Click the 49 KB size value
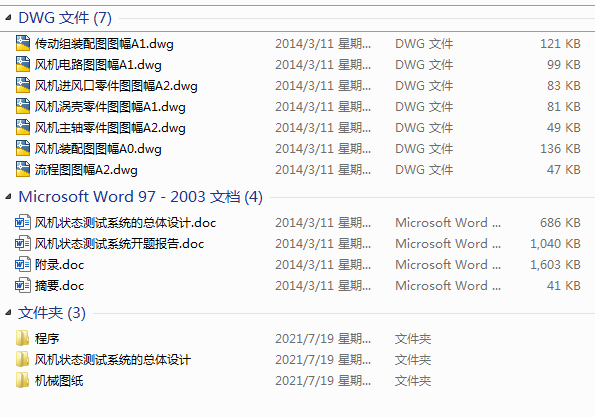The width and height of the screenshot is (595, 417). 564,128
